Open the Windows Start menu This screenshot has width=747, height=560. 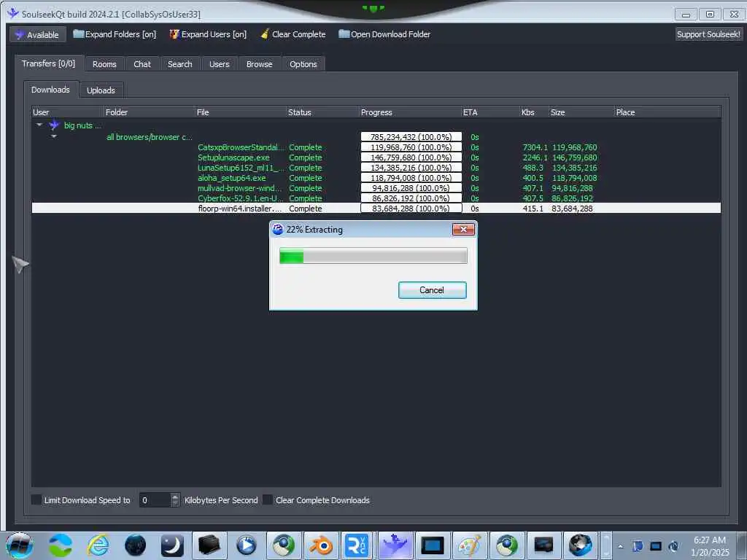pyautogui.click(x=20, y=545)
